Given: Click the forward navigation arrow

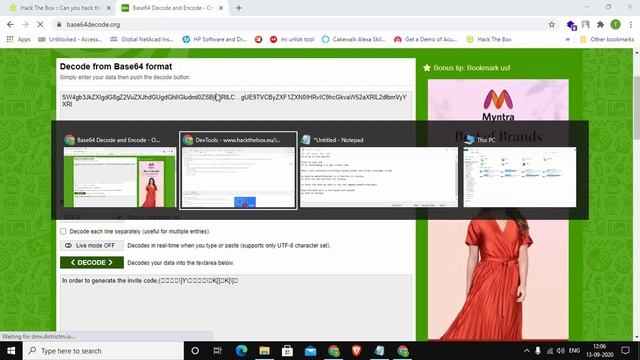Looking at the screenshot, I should click(x=25, y=24).
